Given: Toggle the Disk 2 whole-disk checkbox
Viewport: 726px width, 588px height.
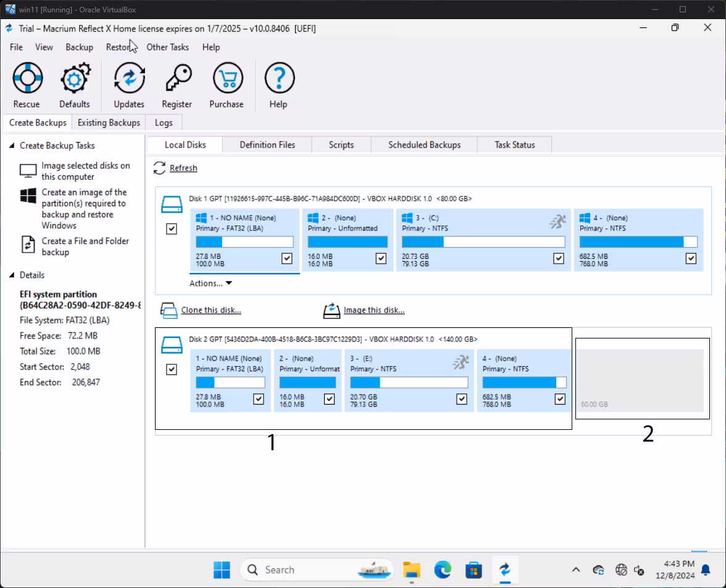Looking at the screenshot, I should point(172,369).
